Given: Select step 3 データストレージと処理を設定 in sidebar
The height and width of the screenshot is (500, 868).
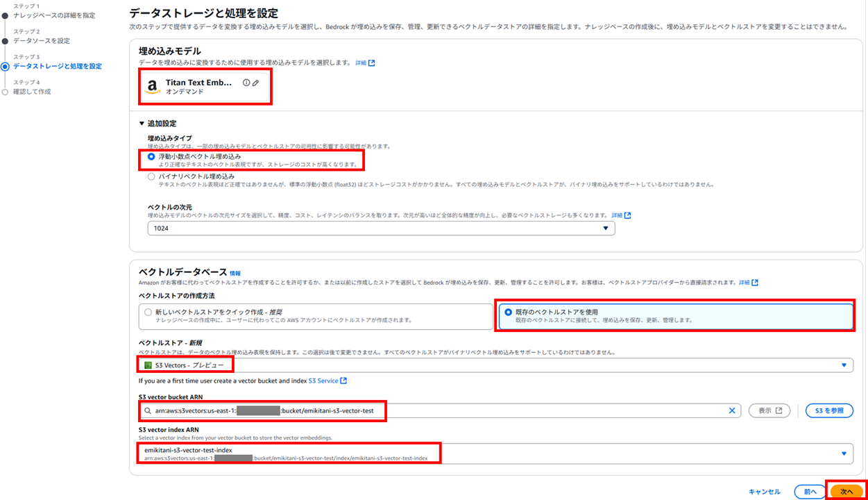Looking at the screenshot, I should coord(58,67).
